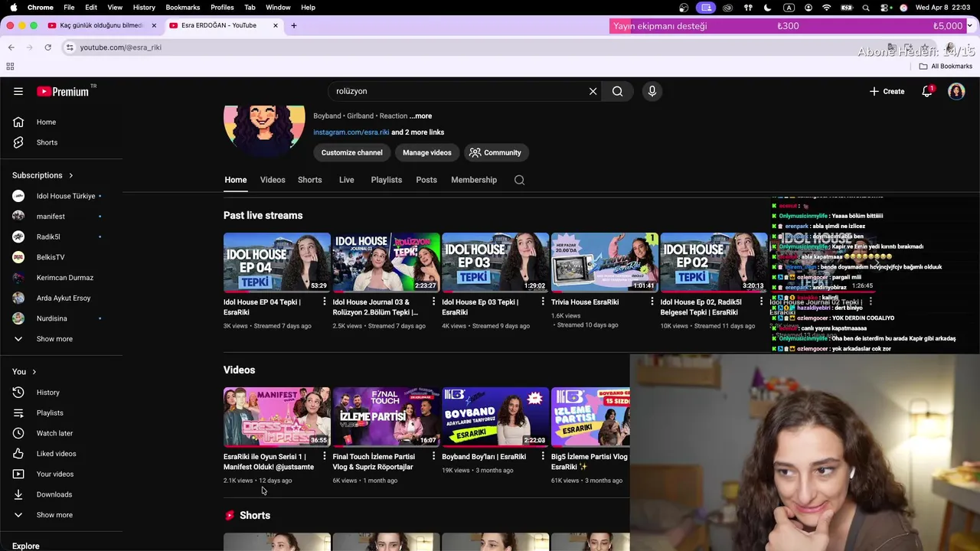Open a new Chrome tab

point(293,25)
